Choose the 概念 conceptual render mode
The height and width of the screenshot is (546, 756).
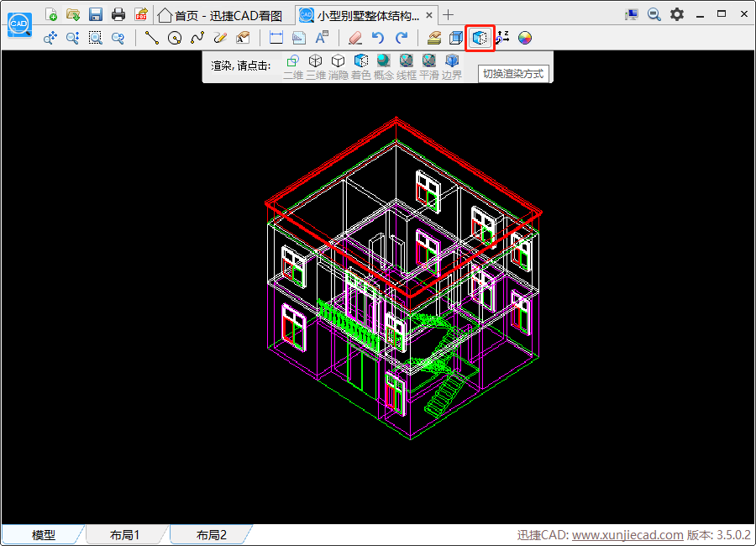[383, 67]
